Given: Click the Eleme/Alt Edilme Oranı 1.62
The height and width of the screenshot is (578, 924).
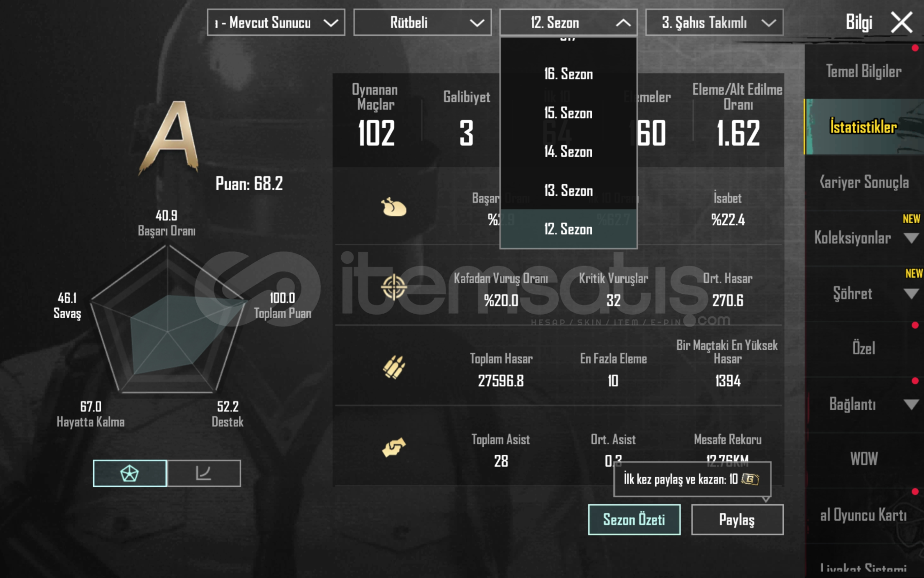Looking at the screenshot, I should pos(738,133).
